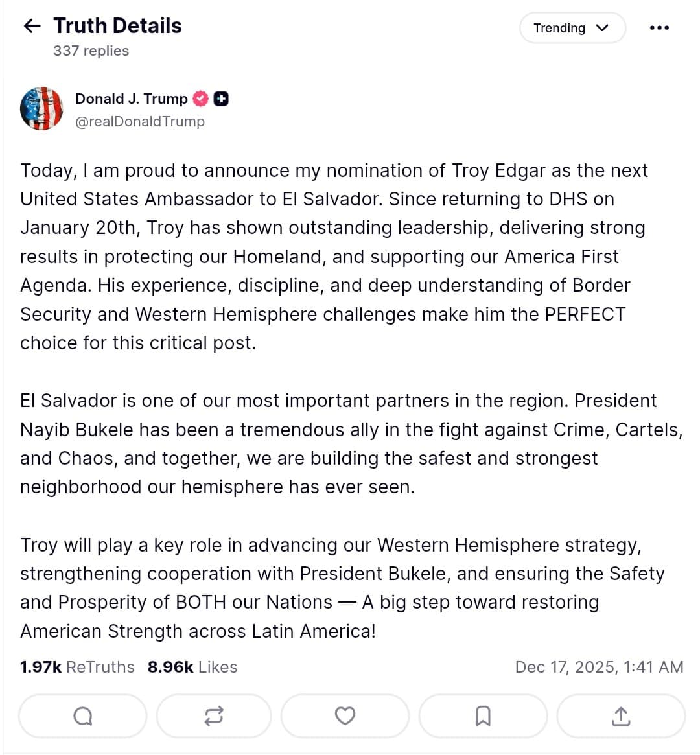The height and width of the screenshot is (755, 700).
Task: Click the verified badge next to Trump's name
Action: [x=200, y=99]
